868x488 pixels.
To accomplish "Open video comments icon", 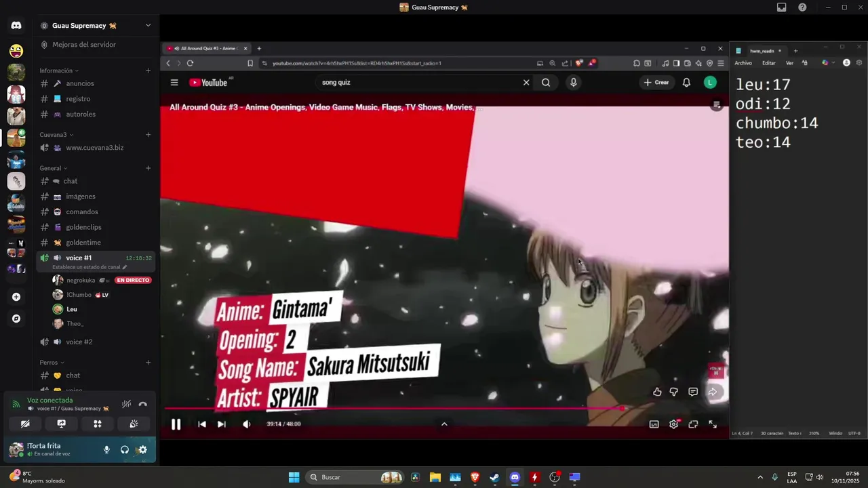I will 693,392.
